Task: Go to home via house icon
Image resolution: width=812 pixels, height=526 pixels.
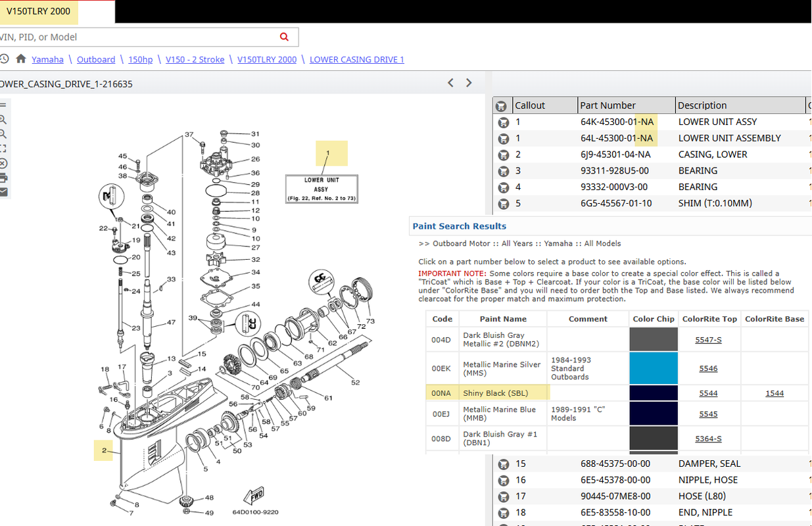Action: click(21, 59)
